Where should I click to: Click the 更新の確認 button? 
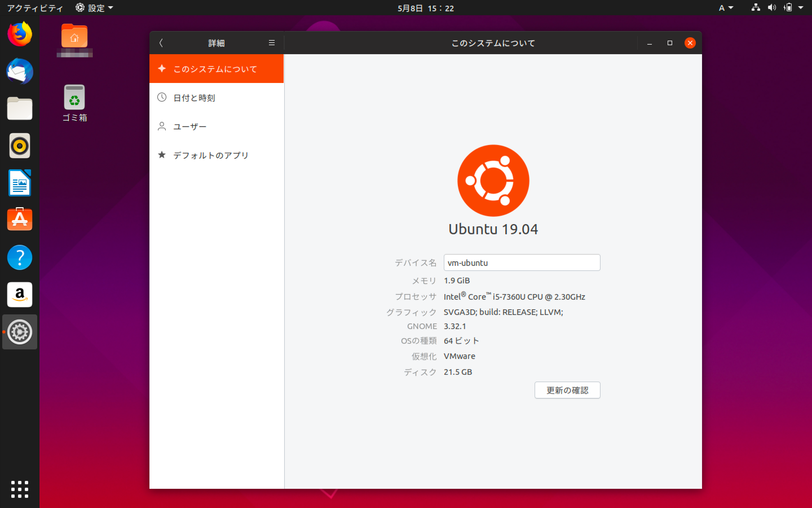coord(567,390)
